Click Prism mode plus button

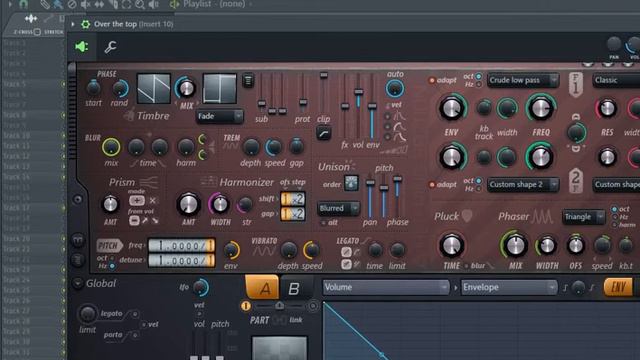(x=137, y=200)
